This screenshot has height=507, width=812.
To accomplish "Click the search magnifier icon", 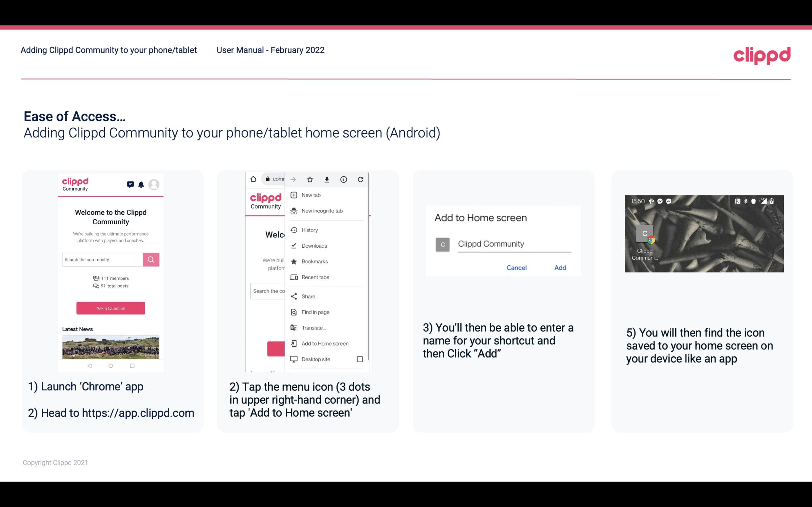I will [151, 259].
